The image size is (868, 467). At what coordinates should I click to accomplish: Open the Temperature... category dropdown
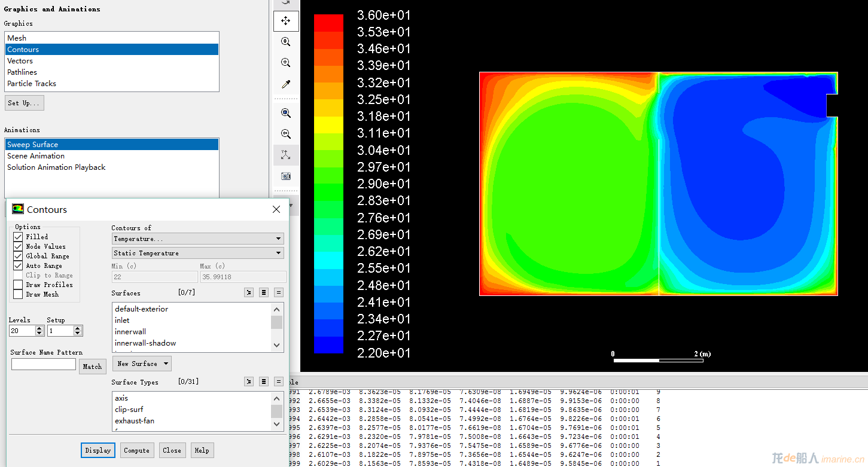pos(197,239)
